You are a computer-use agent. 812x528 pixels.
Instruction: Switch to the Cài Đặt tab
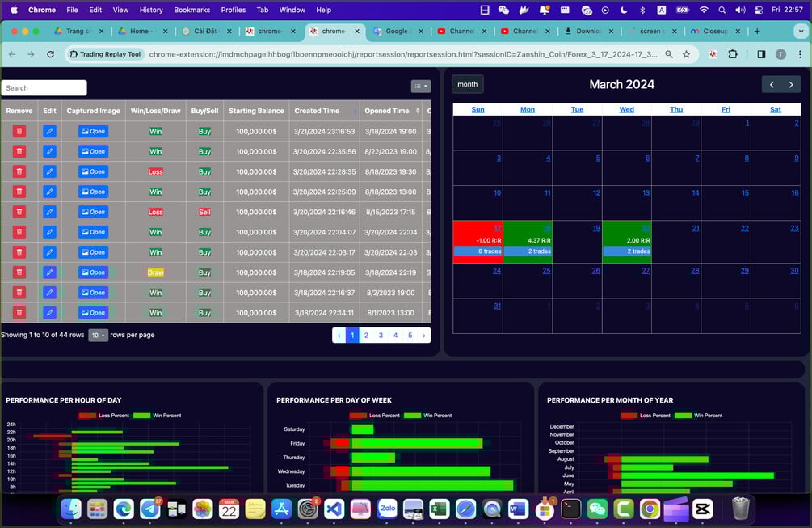click(x=205, y=31)
